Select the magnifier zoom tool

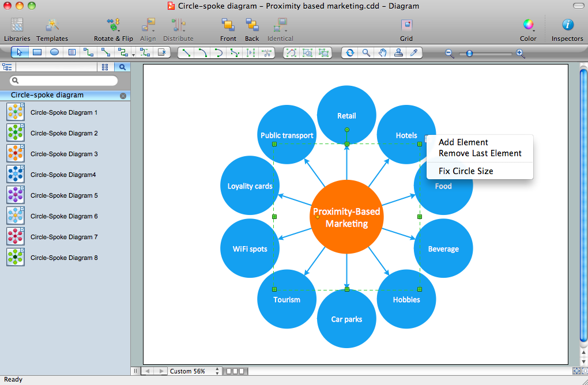[x=367, y=52]
